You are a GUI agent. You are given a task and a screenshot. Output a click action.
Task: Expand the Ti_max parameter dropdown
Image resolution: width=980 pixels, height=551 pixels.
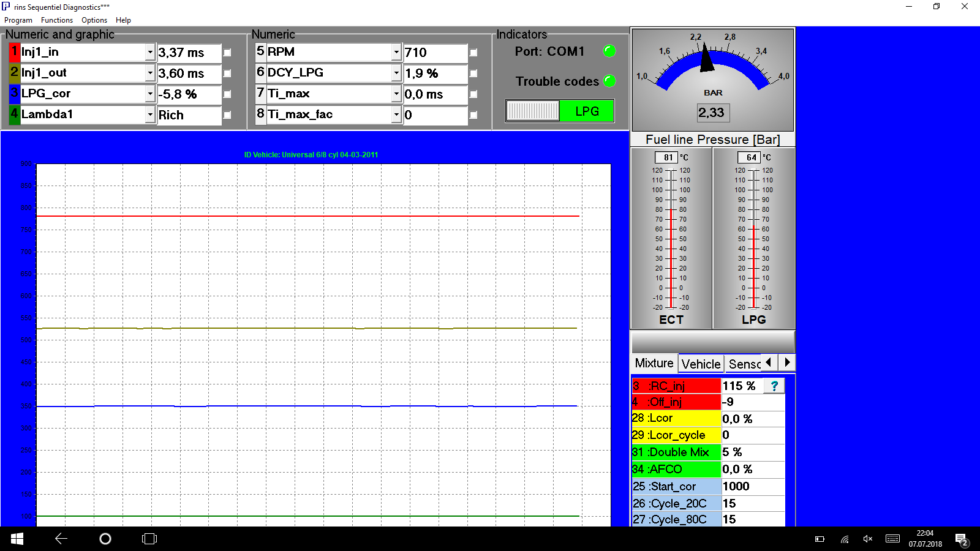click(x=396, y=94)
